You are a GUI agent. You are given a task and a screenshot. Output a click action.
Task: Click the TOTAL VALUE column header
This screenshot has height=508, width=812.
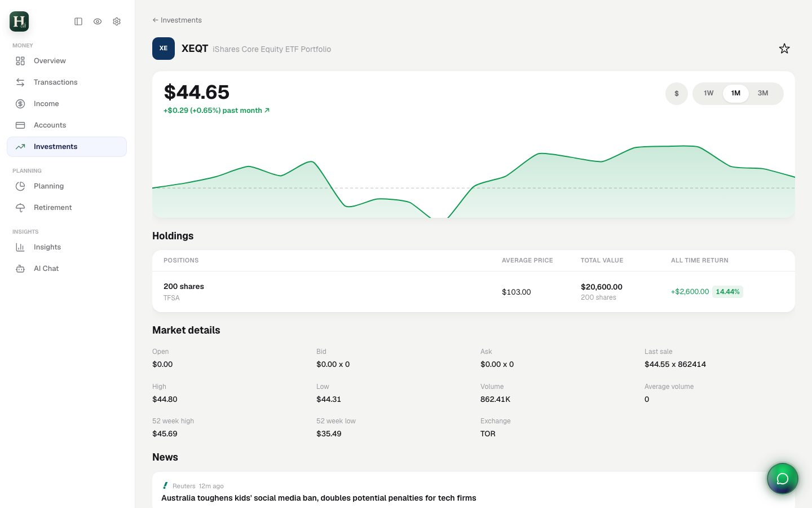(x=602, y=260)
